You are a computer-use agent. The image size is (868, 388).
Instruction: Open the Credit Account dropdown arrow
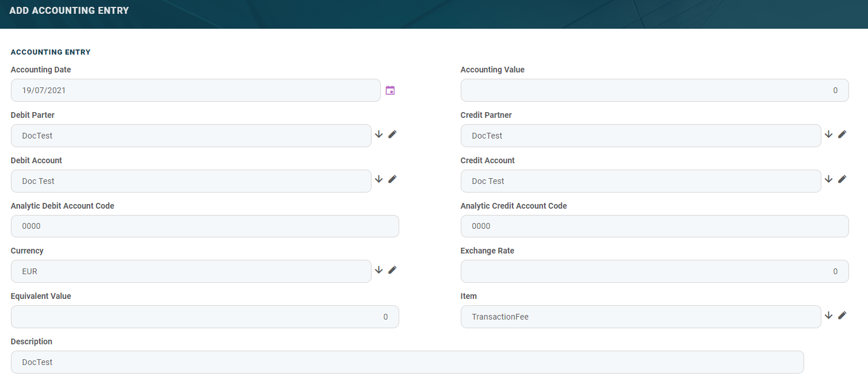pyautogui.click(x=828, y=179)
